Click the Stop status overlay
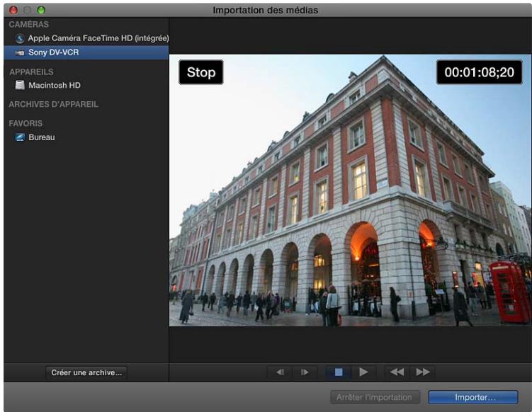This screenshot has height=412, width=532. point(201,72)
